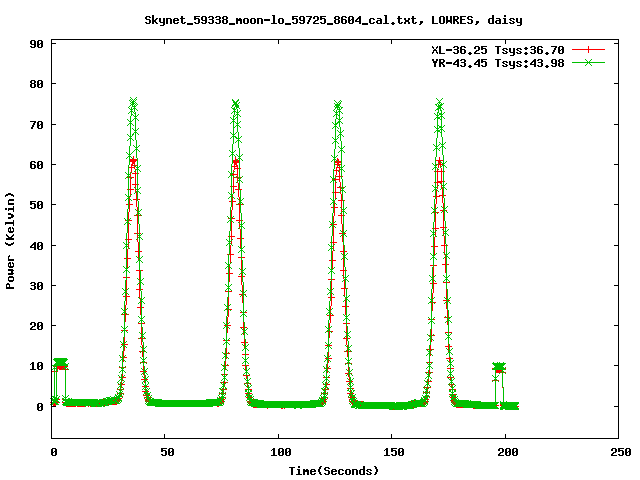
Task: Select the YR-43.45 Tsys:43.98 legend entry
Action: coord(498,63)
